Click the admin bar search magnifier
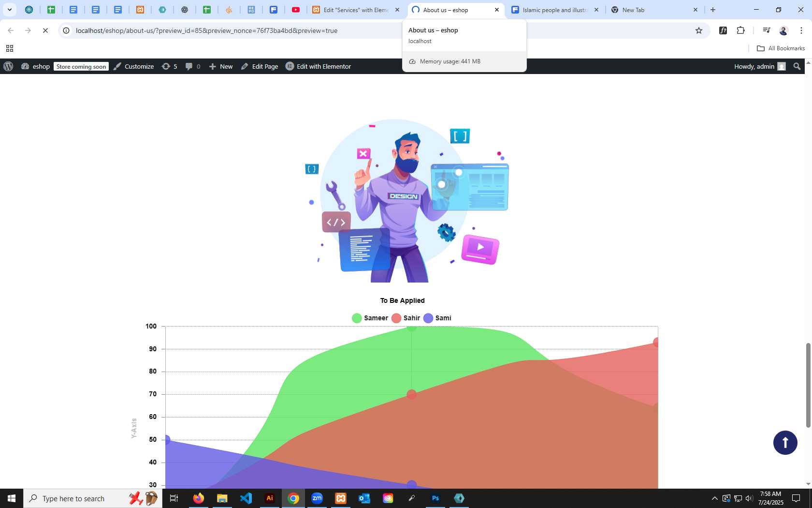 (x=797, y=66)
